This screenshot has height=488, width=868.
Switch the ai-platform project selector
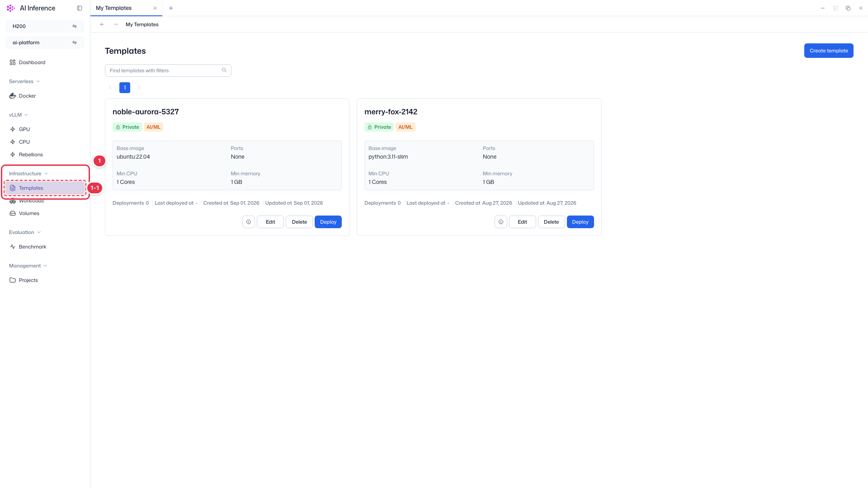[x=45, y=42]
